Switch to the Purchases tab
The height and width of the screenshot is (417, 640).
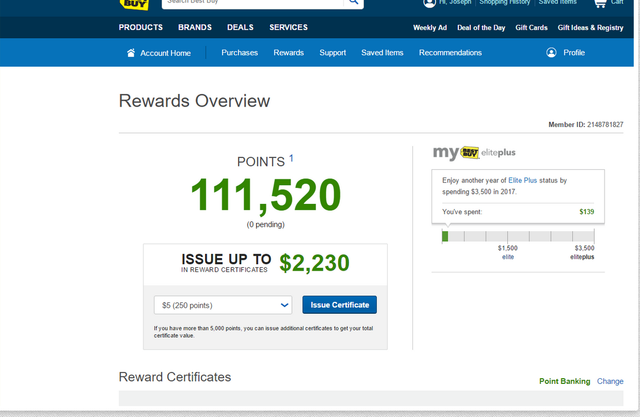[x=240, y=53]
